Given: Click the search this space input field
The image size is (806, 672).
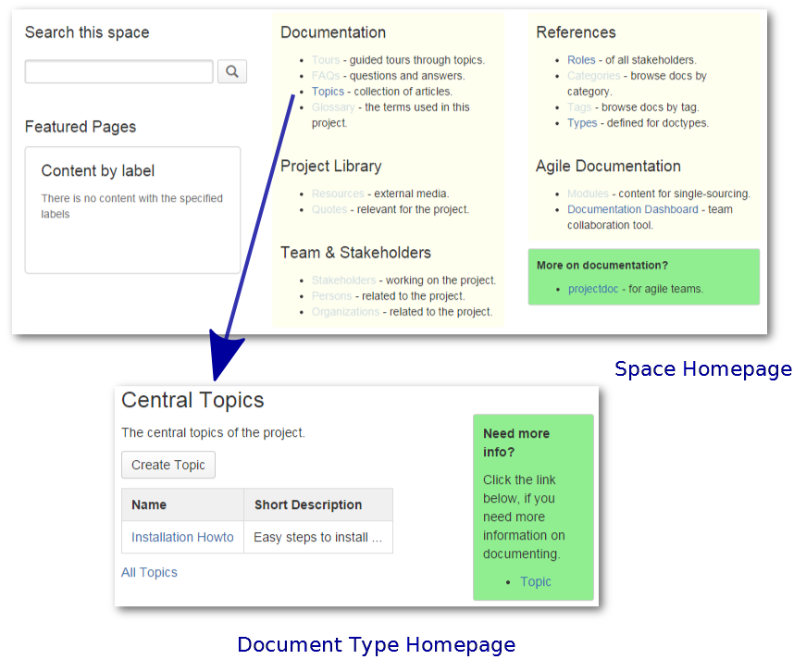Looking at the screenshot, I should point(118,71).
